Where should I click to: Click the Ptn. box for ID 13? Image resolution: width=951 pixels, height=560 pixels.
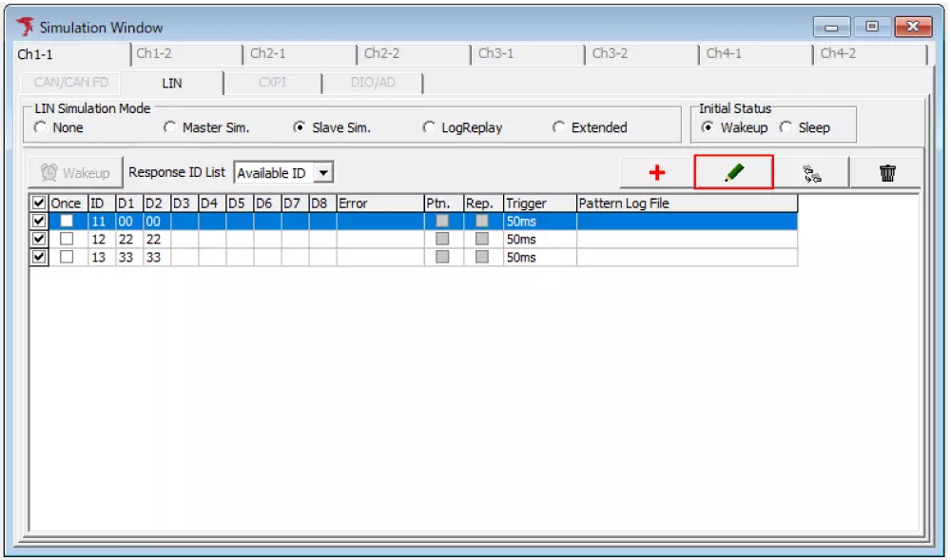[x=442, y=257]
